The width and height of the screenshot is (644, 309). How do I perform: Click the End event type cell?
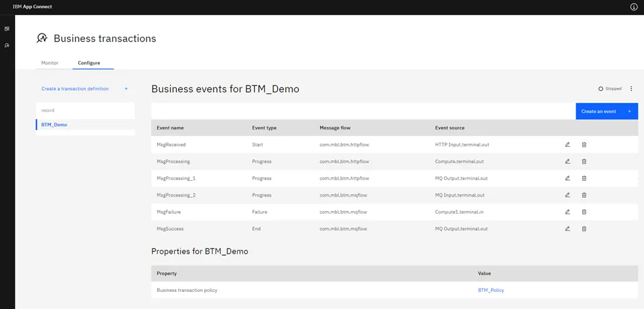coord(256,229)
